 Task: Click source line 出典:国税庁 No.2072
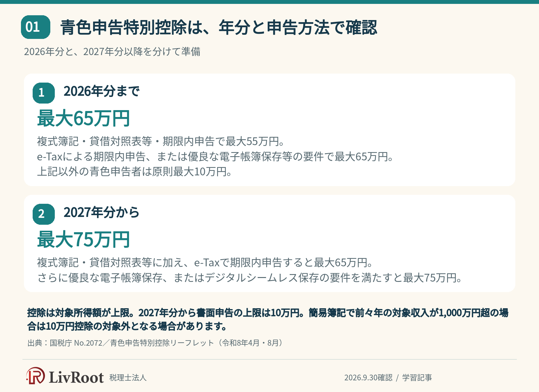click(x=155, y=343)
